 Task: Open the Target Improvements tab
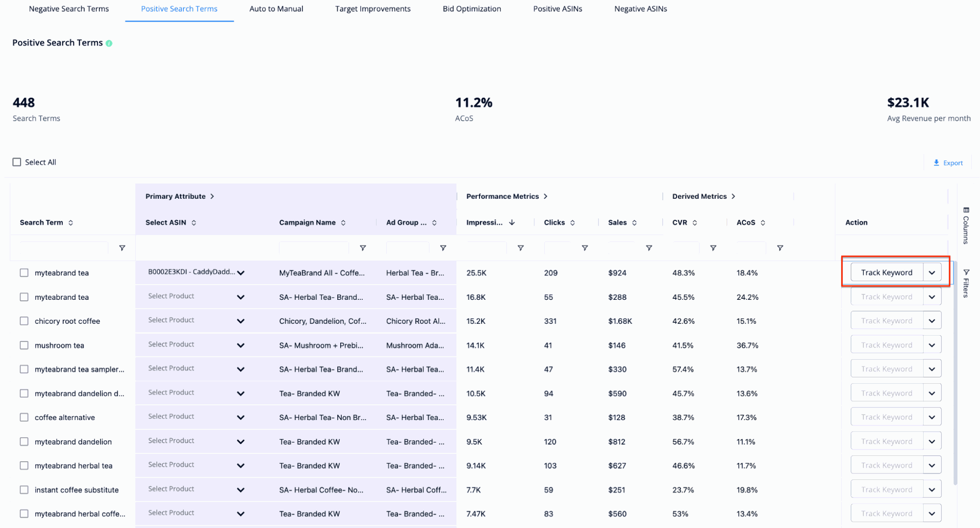coord(373,9)
